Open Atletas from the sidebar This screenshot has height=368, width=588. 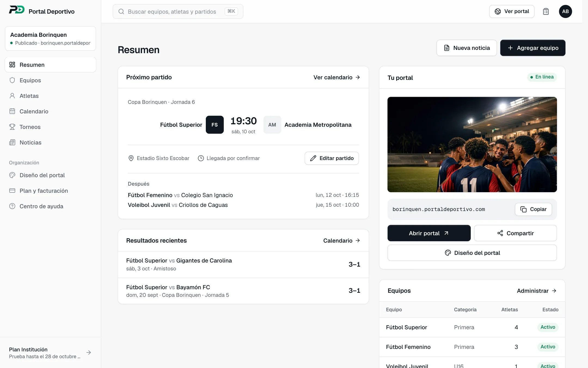(x=50, y=96)
